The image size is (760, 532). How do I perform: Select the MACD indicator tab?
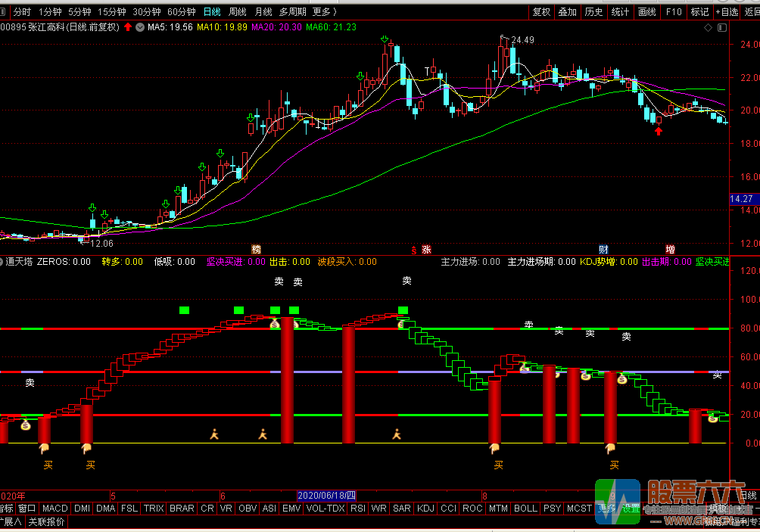tap(55, 509)
